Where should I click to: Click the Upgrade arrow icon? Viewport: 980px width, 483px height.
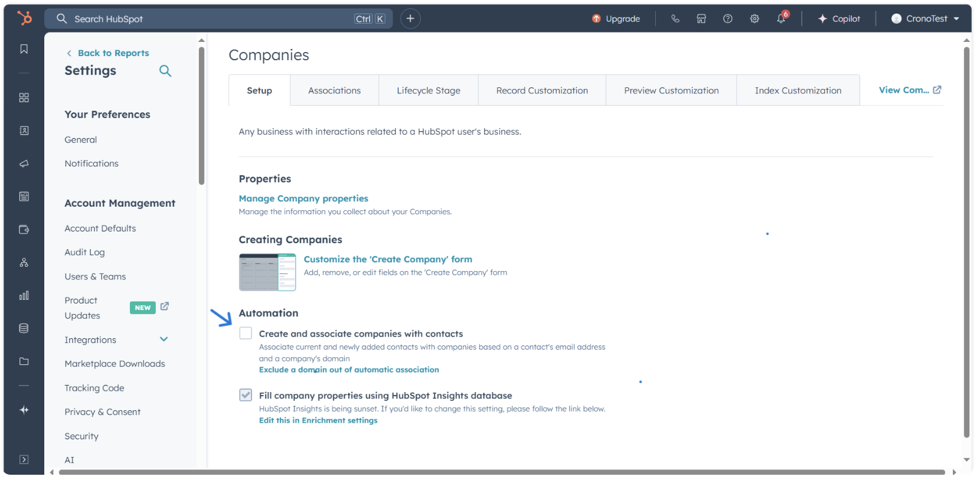[x=596, y=19]
